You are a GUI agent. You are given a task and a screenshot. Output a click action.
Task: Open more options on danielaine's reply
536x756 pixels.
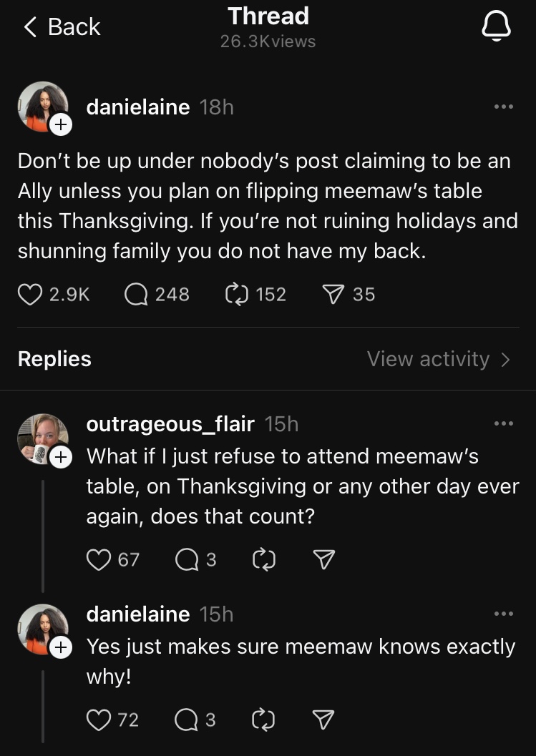503,614
